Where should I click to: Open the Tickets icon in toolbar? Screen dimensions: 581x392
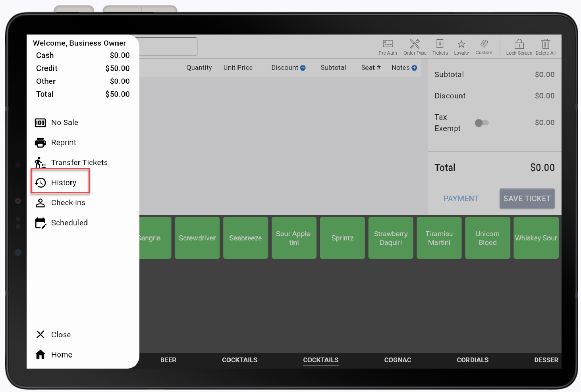point(440,44)
